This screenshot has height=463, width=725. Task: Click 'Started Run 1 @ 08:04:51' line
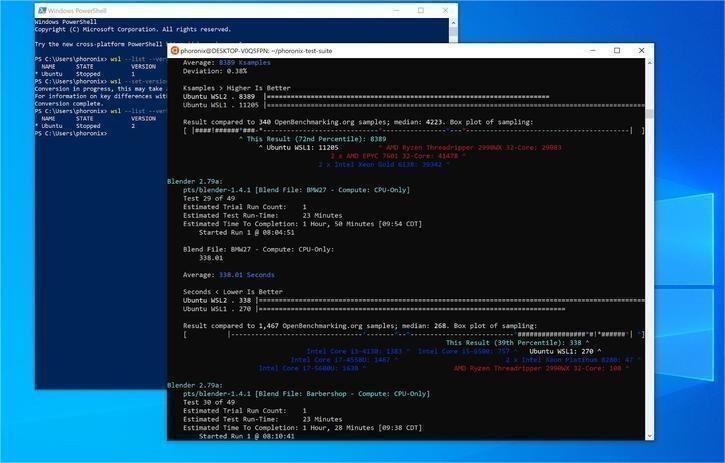(x=246, y=233)
